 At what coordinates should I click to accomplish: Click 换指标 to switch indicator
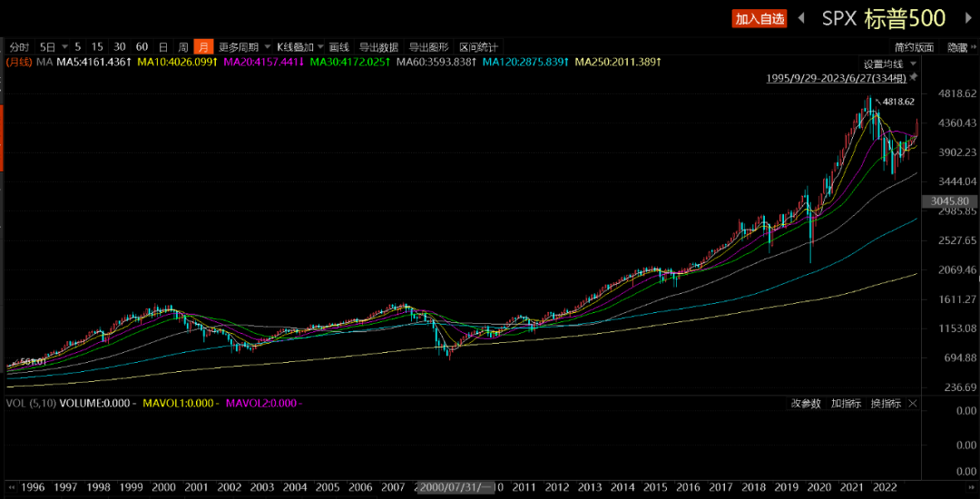point(886,404)
